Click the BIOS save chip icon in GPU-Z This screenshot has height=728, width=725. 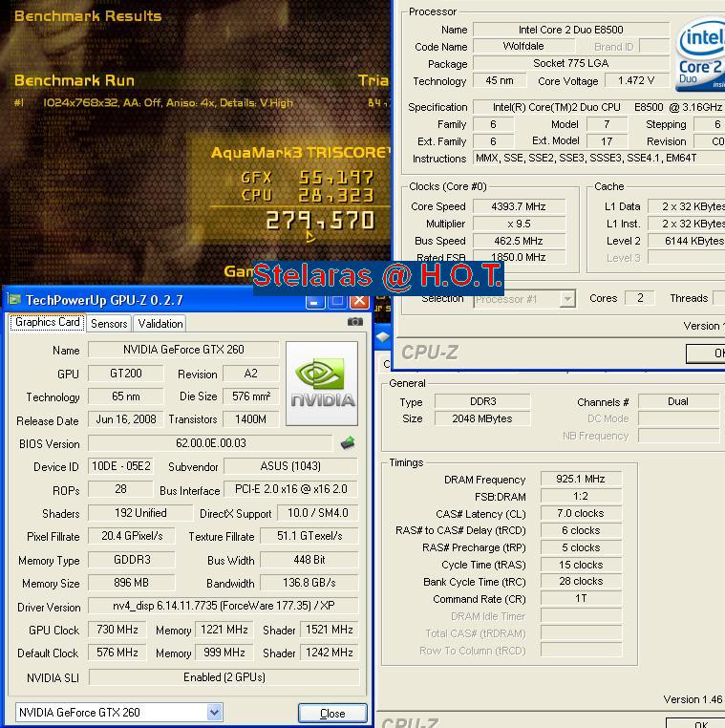348,443
